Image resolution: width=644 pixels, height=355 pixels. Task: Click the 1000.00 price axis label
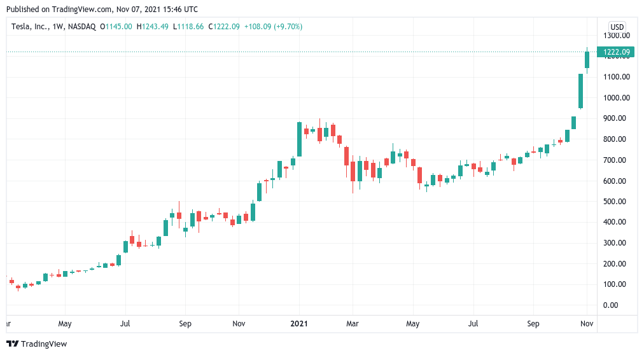(617, 98)
